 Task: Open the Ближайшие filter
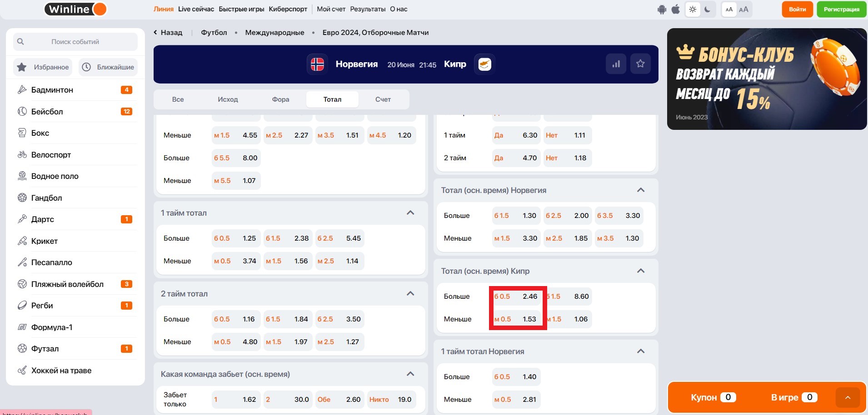(x=108, y=67)
